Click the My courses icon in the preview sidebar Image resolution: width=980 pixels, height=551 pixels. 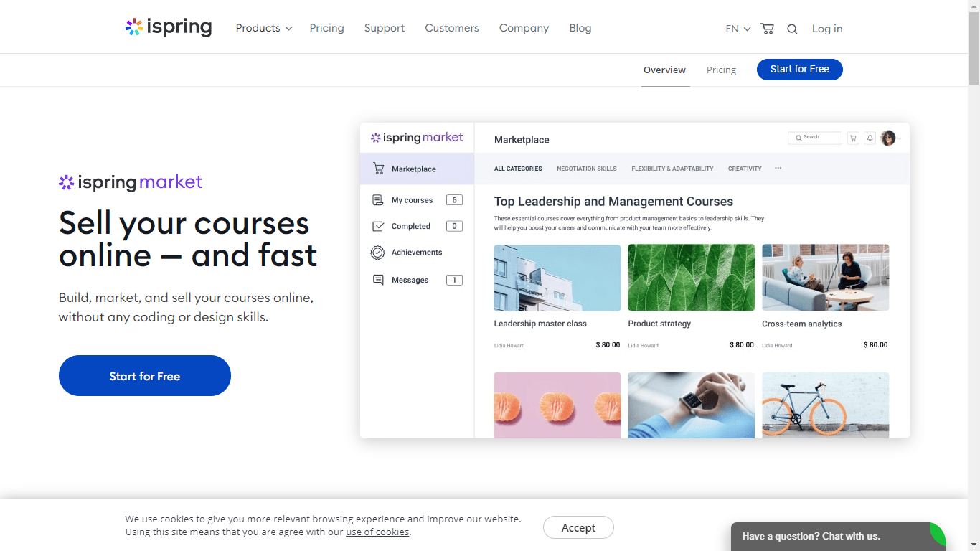pyautogui.click(x=378, y=200)
